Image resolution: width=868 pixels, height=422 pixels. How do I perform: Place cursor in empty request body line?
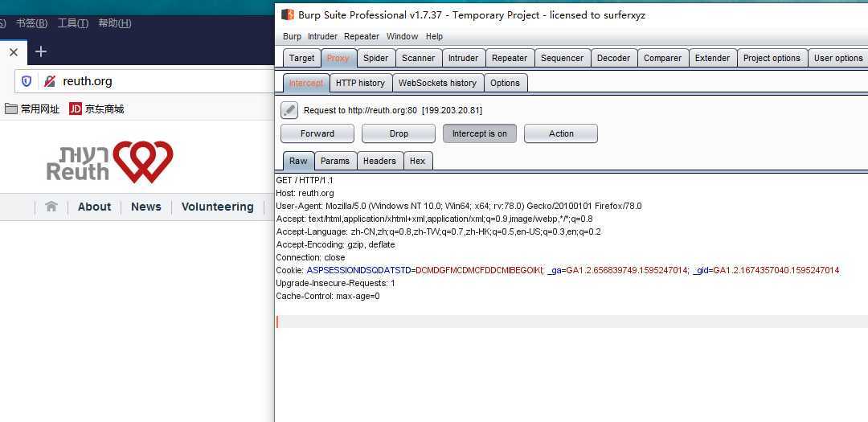pyautogui.click(x=571, y=322)
